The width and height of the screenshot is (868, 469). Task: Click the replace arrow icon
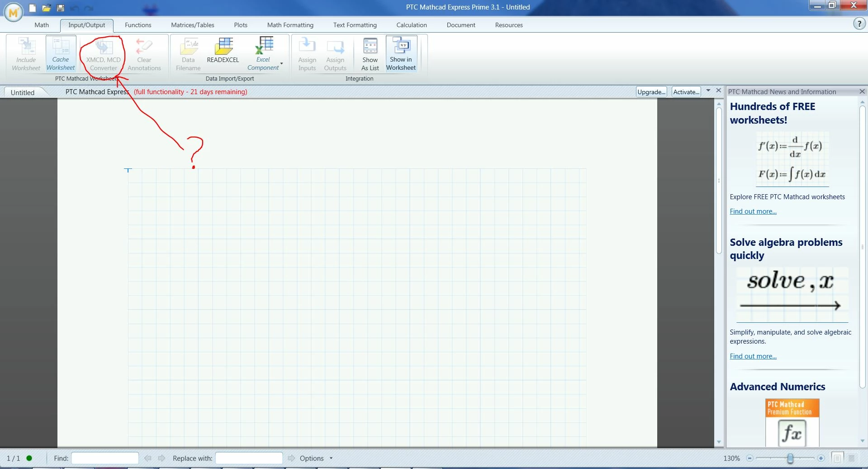[291, 458]
